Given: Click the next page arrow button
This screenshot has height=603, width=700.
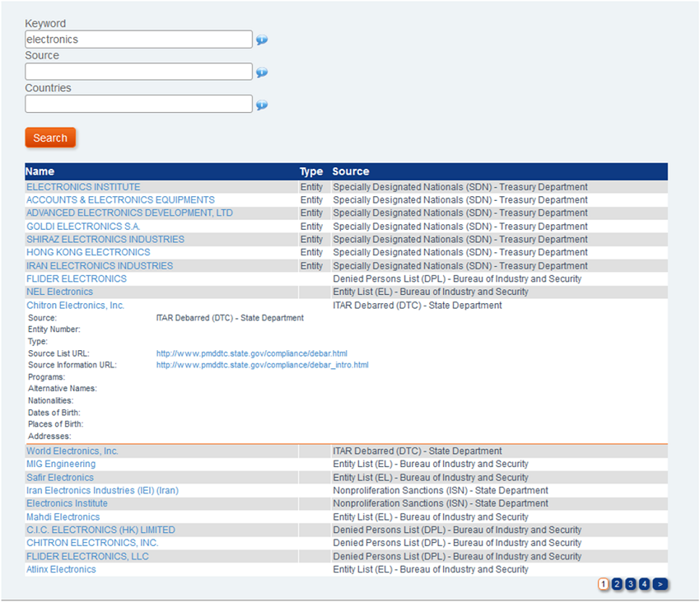Looking at the screenshot, I should [x=660, y=584].
